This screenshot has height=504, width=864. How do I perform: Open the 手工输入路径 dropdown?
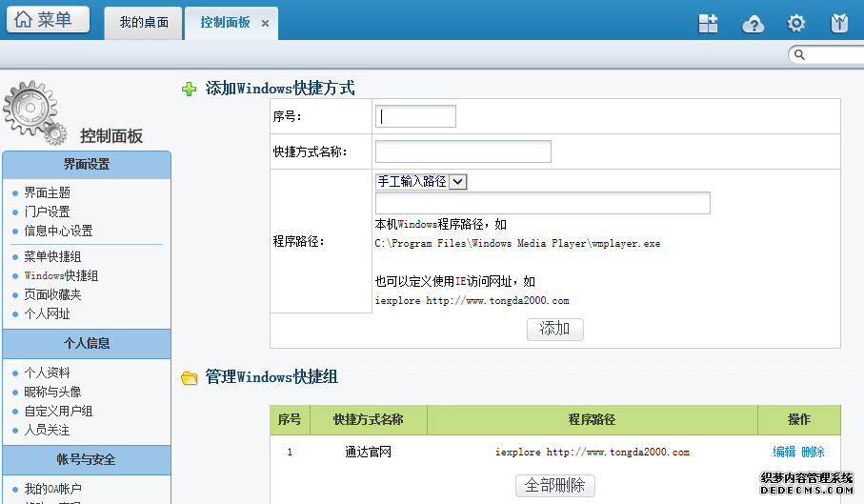point(422,181)
